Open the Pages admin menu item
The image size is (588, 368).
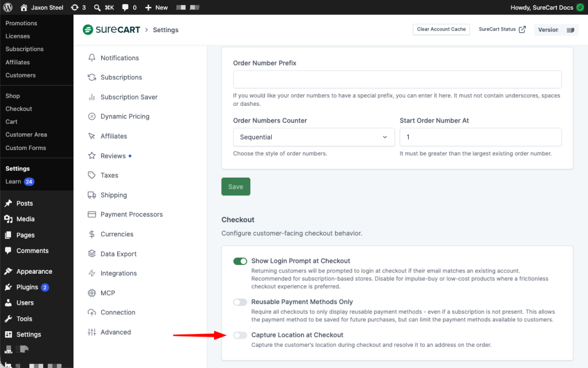click(25, 235)
